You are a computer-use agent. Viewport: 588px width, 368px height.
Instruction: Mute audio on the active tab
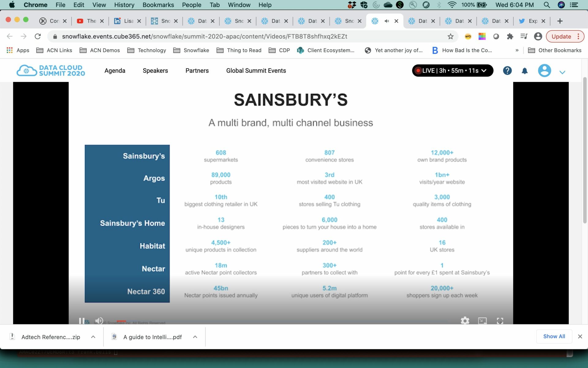click(387, 21)
